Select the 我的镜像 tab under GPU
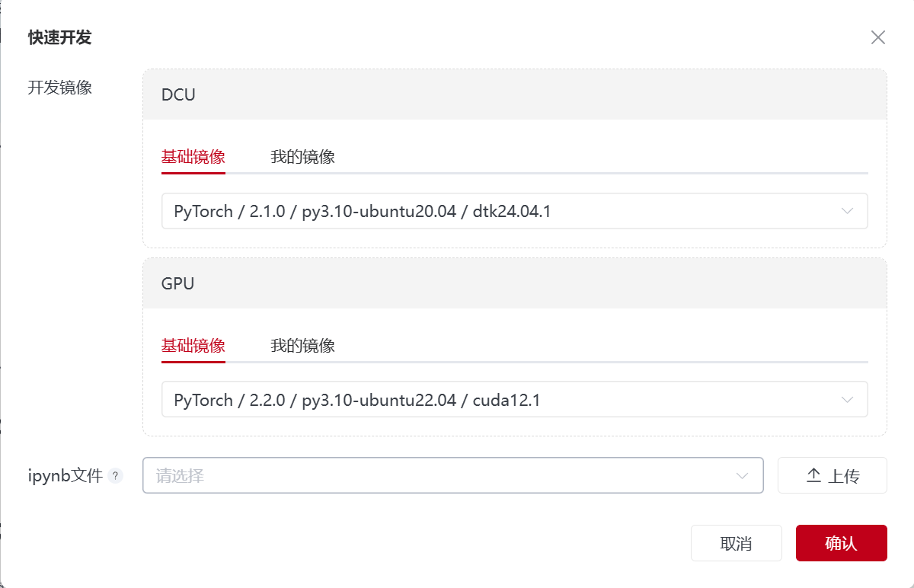The width and height of the screenshot is (914, 588). (302, 346)
